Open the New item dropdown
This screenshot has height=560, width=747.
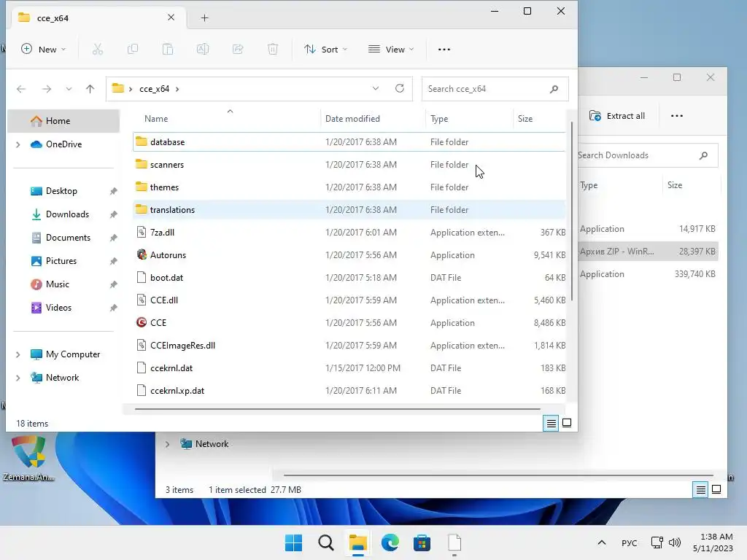44,49
